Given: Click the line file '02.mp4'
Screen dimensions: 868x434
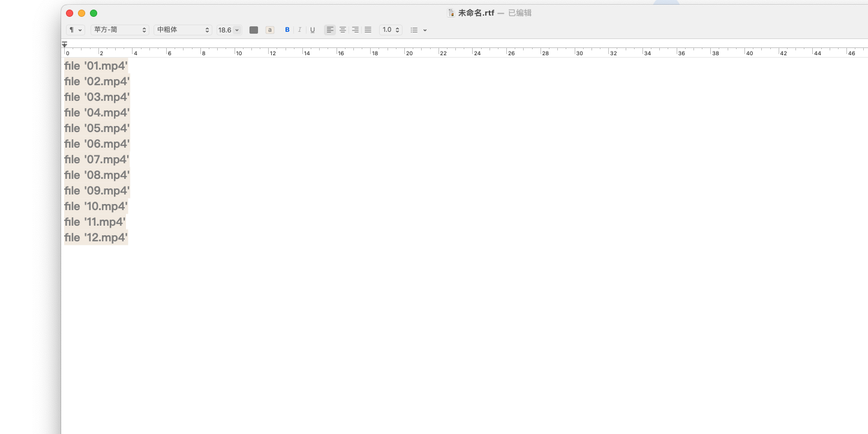Looking at the screenshot, I should click(x=97, y=82).
